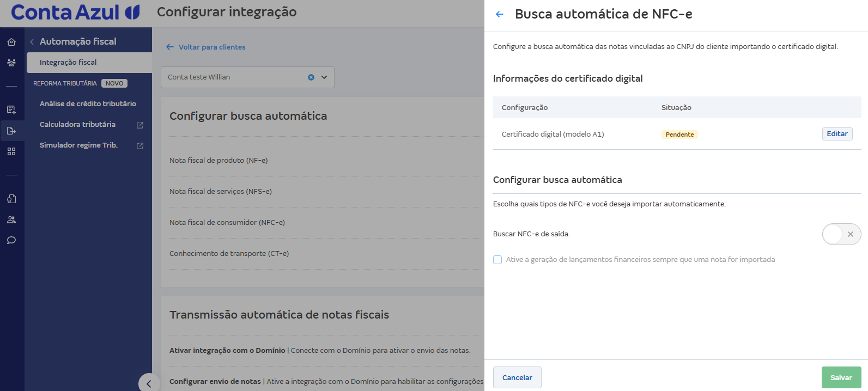The height and width of the screenshot is (391, 868).
Task: Open Calculadora tributária menu item
Action: point(77,124)
